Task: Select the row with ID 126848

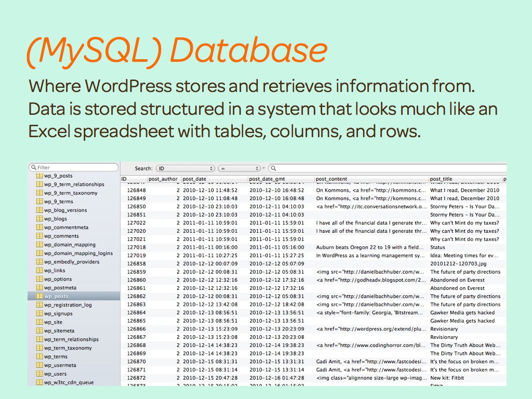Action: (x=313, y=190)
